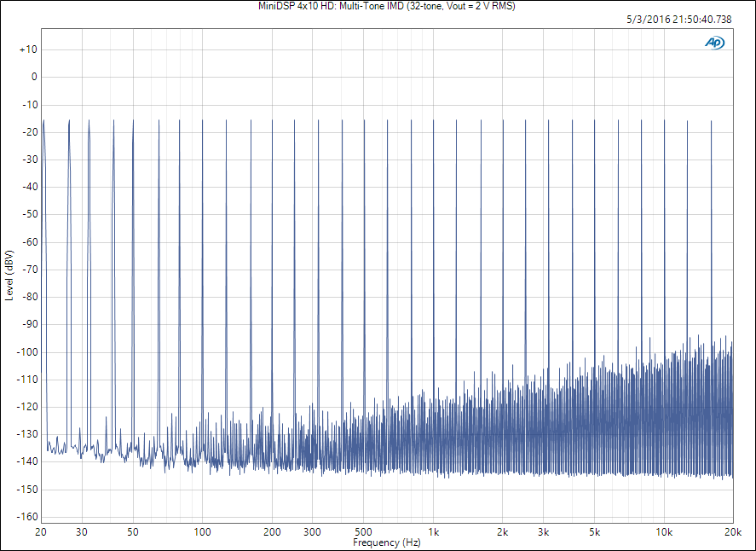Click the timestamp 5/3/2016 21:50:40.738
This screenshot has height=551, width=756.
[678, 20]
